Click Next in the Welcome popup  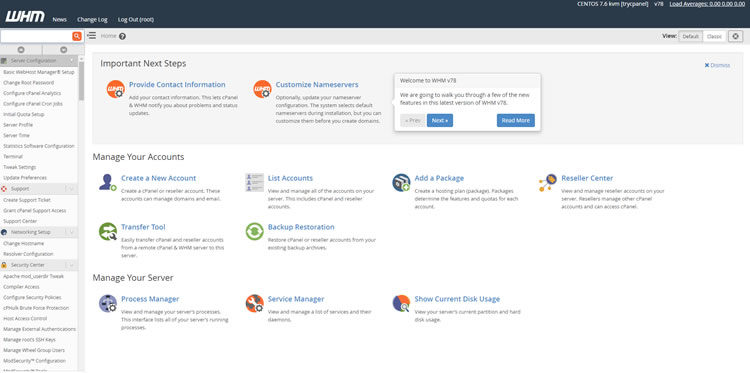coord(440,121)
